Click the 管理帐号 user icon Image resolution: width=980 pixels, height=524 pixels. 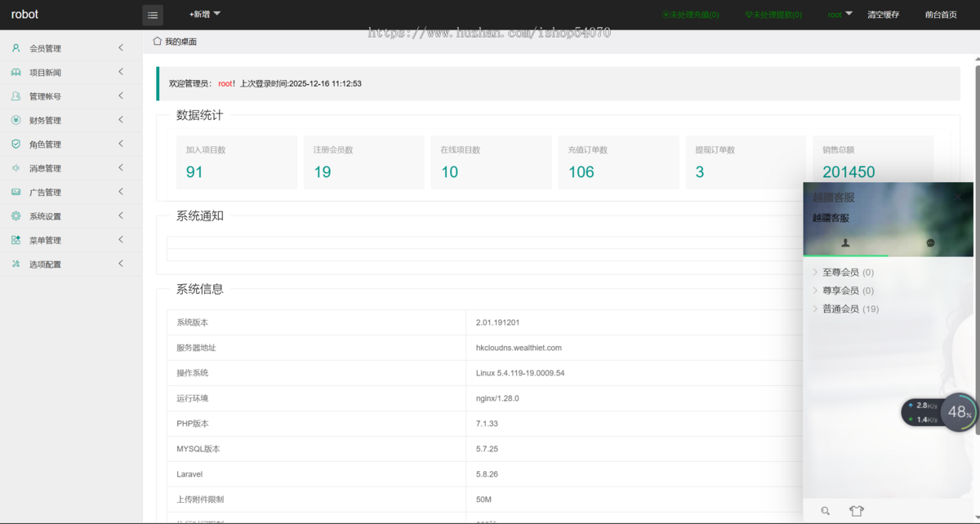click(x=16, y=96)
